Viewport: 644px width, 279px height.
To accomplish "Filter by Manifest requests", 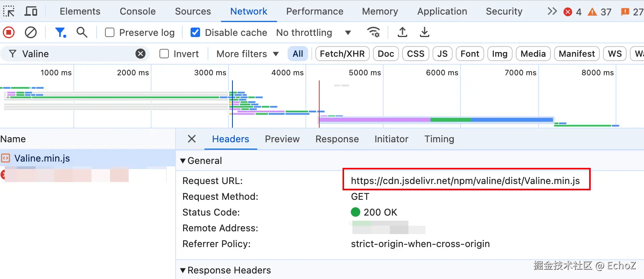I will pos(577,54).
